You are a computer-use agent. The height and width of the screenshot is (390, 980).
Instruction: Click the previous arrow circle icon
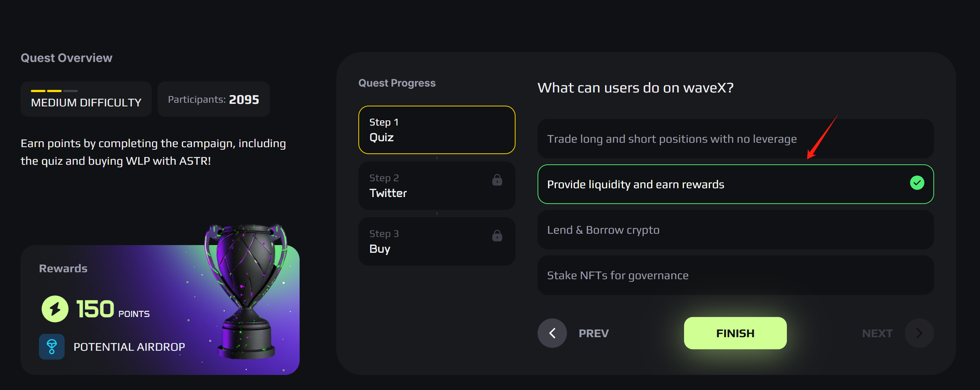pos(552,333)
